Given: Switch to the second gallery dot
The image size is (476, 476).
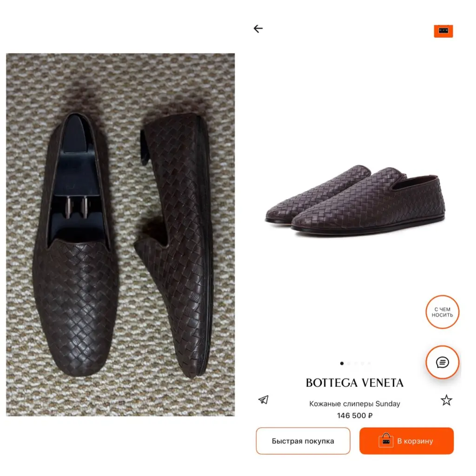Looking at the screenshot, I should (x=349, y=364).
